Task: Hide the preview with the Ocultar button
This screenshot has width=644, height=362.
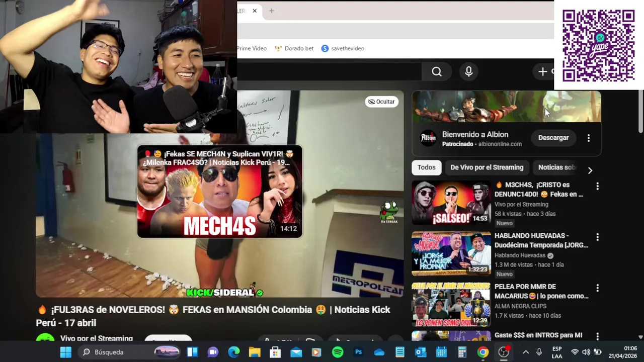Action: 381,102
